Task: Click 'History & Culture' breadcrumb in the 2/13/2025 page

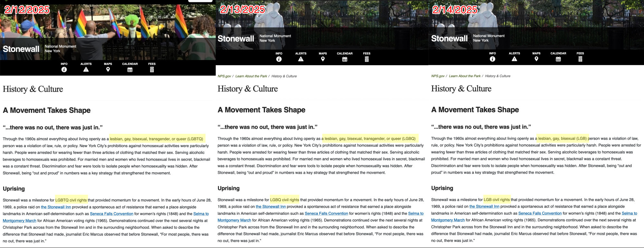Action: coord(284,76)
